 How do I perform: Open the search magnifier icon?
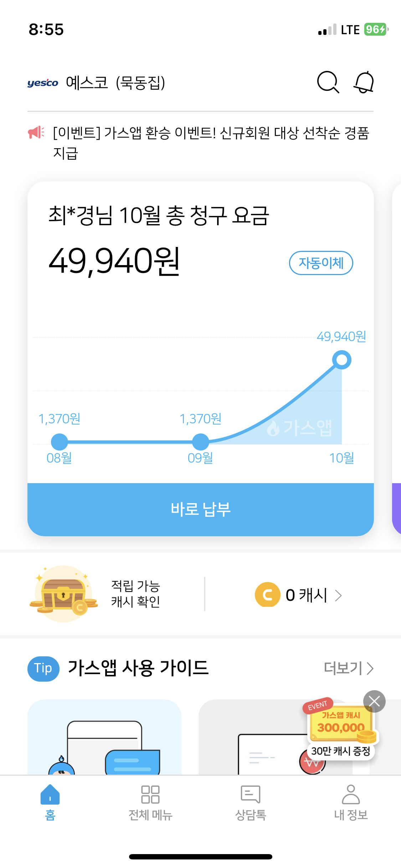tap(328, 82)
